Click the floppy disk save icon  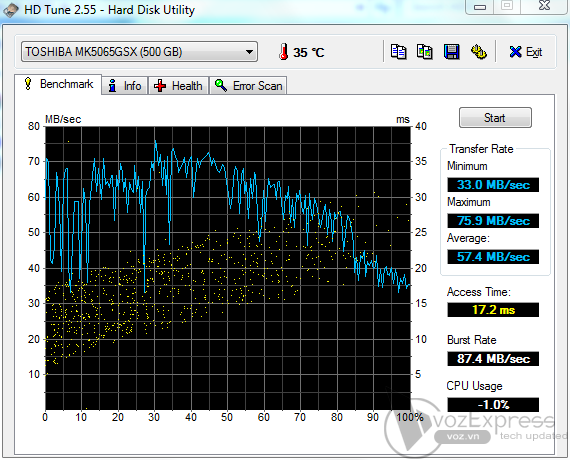[451, 52]
